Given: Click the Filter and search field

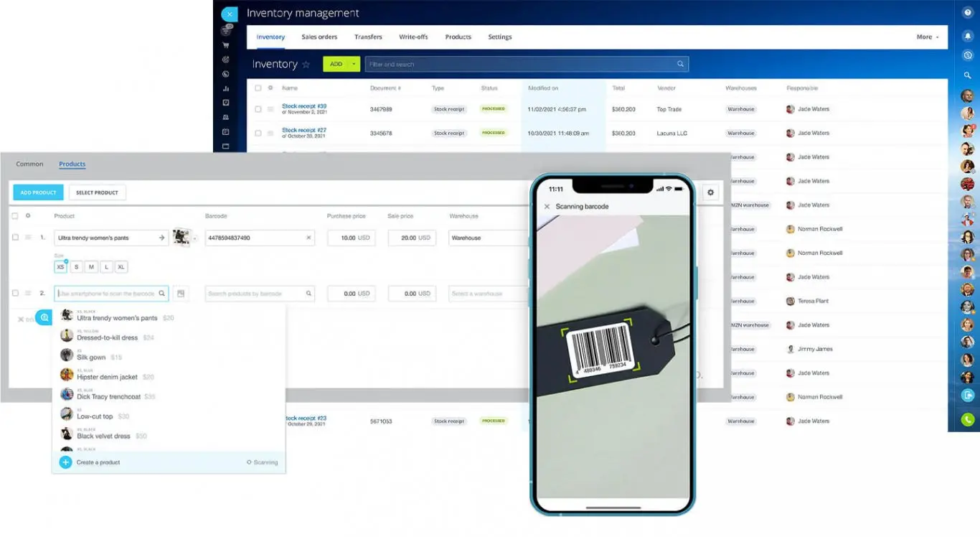Looking at the screenshot, I should coord(527,65).
